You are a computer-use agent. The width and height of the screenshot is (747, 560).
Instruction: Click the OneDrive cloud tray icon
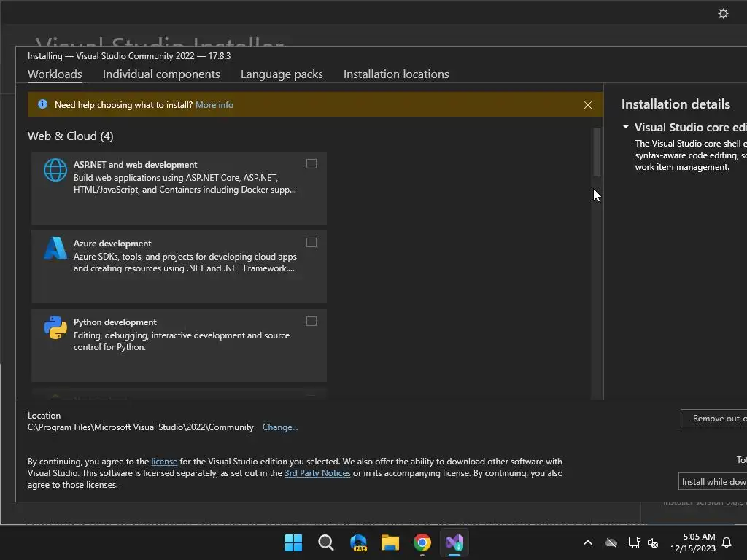[x=611, y=542]
